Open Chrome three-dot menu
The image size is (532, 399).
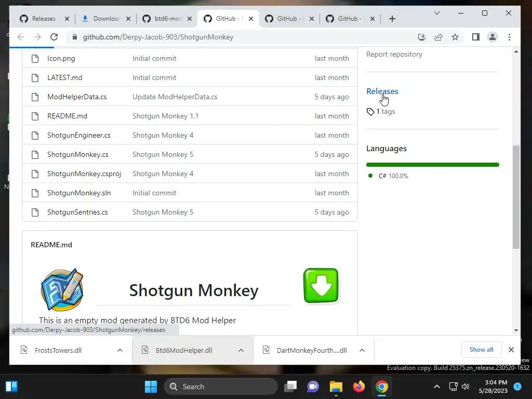(x=509, y=37)
